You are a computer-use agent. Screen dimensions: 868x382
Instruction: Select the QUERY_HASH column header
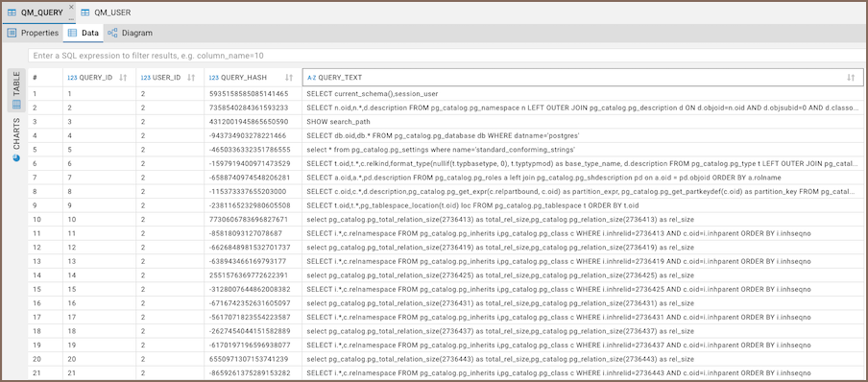[253, 78]
